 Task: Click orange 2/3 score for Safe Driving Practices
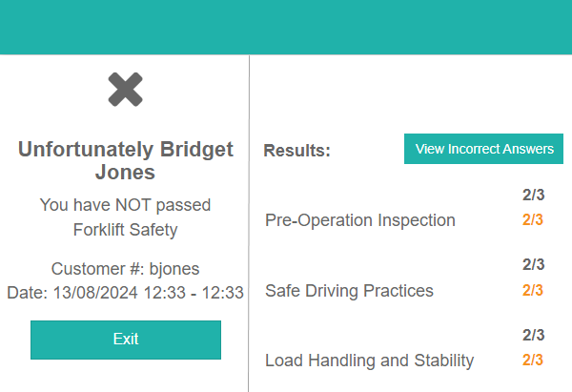[x=532, y=291]
